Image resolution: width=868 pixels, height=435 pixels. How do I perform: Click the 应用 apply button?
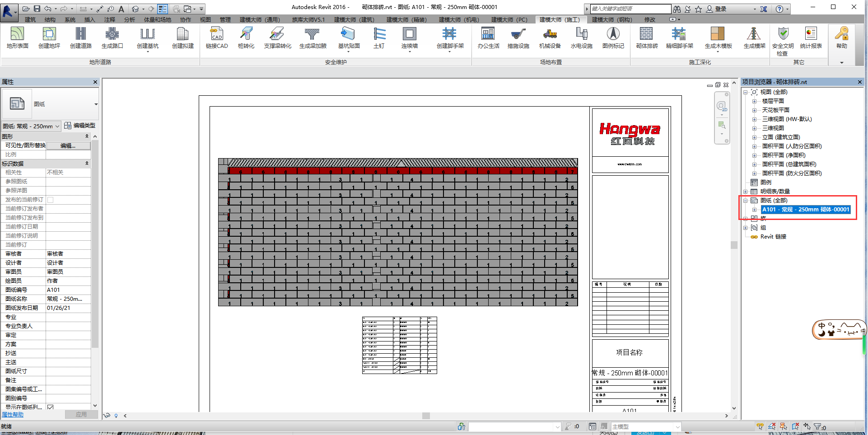tap(81, 414)
